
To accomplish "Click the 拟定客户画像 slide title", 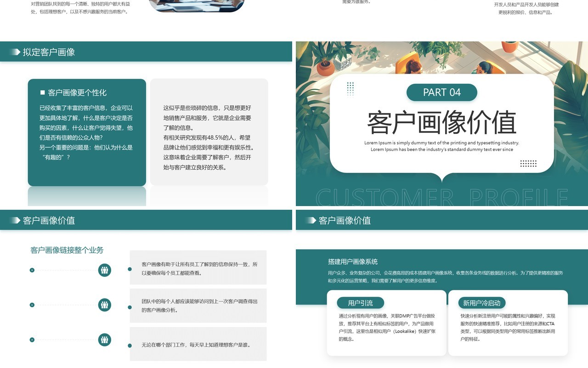I will click(x=49, y=52).
